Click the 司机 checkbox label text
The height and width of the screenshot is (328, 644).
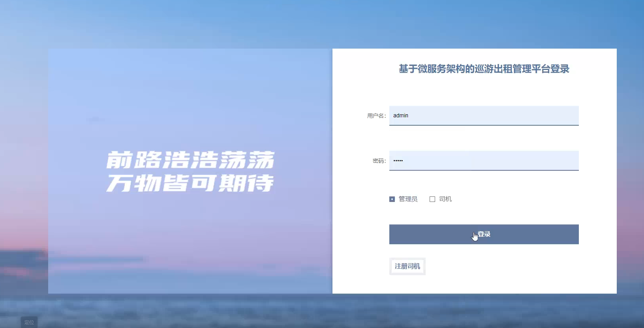[445, 199]
